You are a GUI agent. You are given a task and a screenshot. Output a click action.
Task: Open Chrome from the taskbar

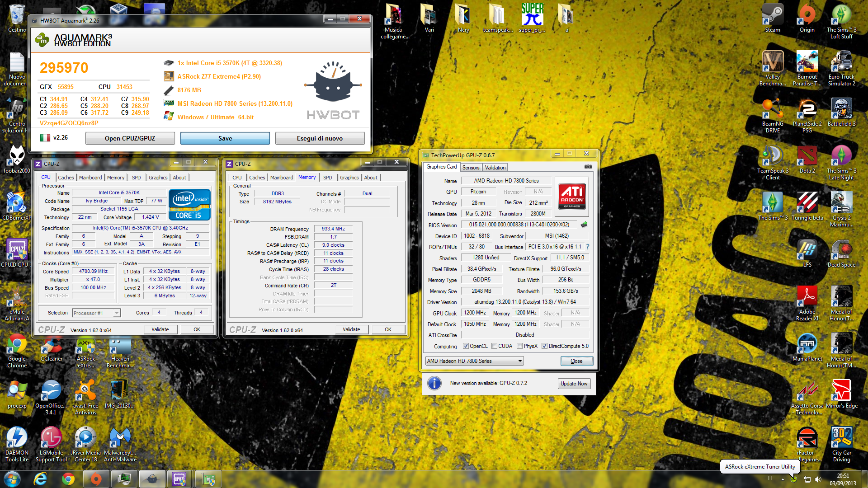[68, 479]
